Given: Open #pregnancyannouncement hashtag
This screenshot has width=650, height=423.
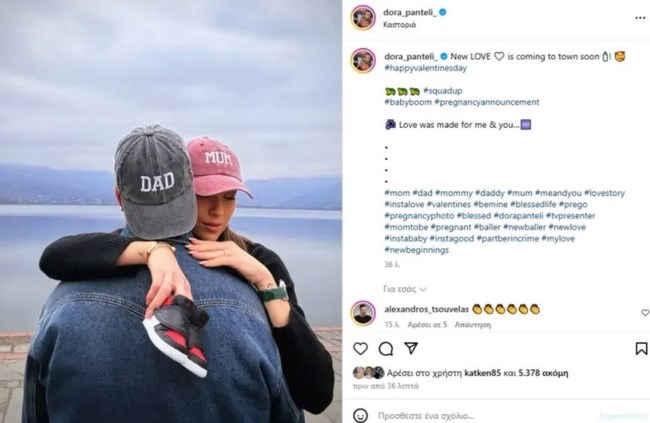Looking at the screenshot, I should (487, 102).
